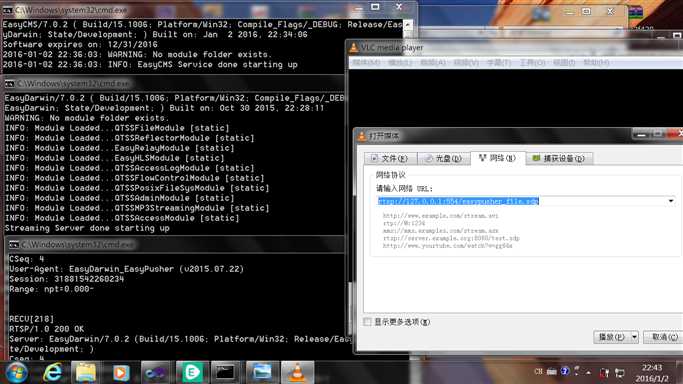
Task: Click the cone icon in Open Media dialog title
Action: (x=362, y=136)
